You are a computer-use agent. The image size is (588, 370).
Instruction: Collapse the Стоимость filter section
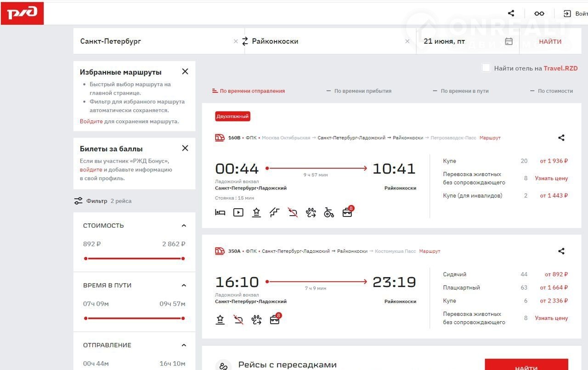(x=184, y=226)
